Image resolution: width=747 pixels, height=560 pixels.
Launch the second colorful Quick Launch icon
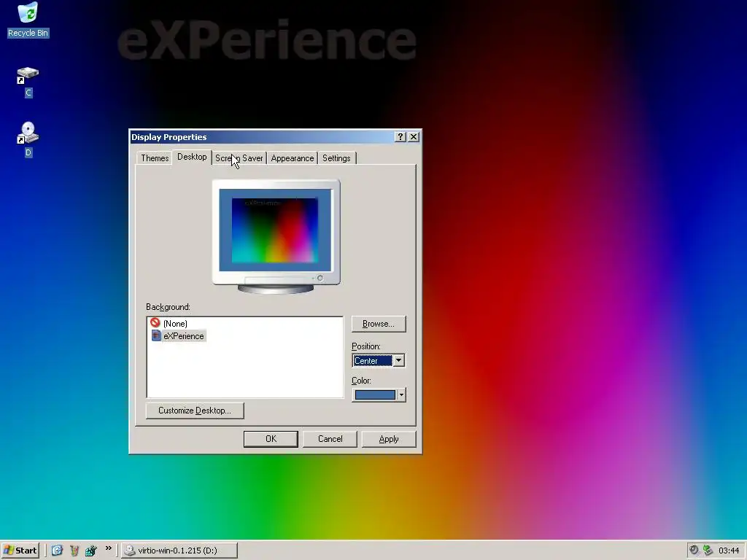74,550
